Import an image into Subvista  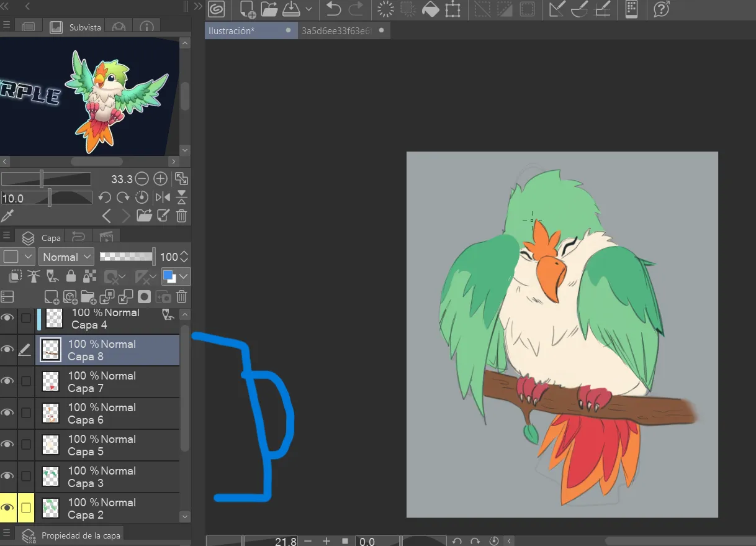pos(145,216)
